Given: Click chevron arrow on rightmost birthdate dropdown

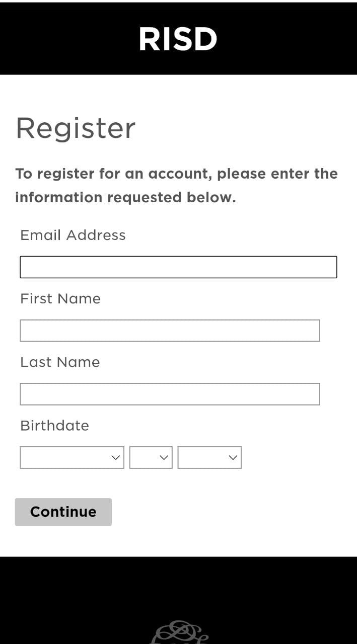Looking at the screenshot, I should pyautogui.click(x=233, y=457).
